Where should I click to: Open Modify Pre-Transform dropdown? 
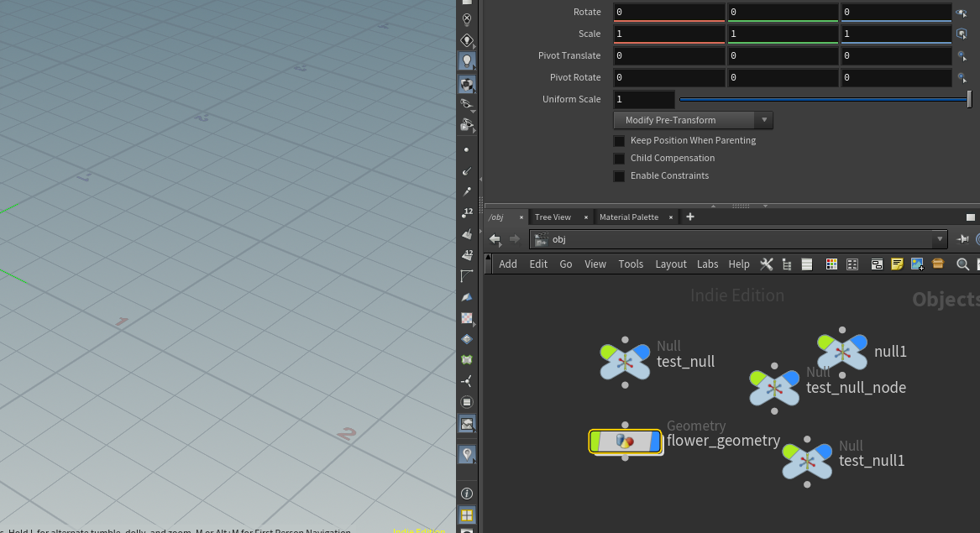point(693,120)
